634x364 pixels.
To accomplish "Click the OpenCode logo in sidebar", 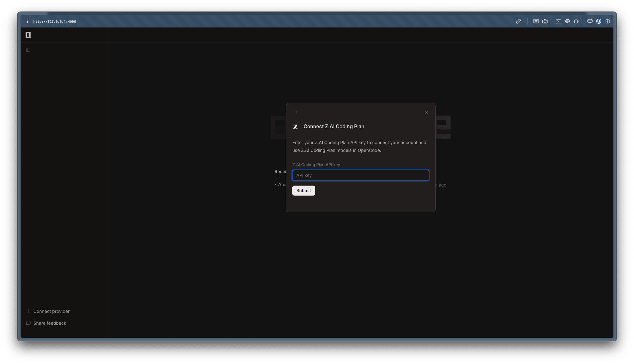I will [28, 35].
